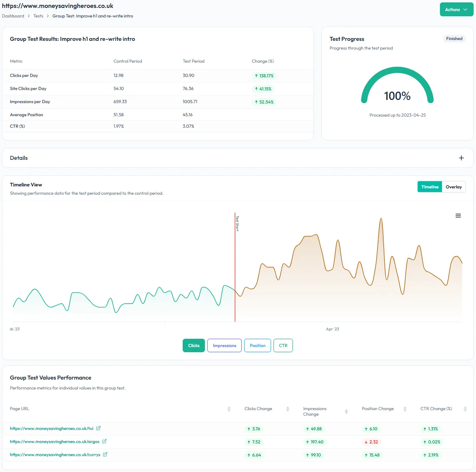Open the tui page in a new tab

pyautogui.click(x=99, y=428)
